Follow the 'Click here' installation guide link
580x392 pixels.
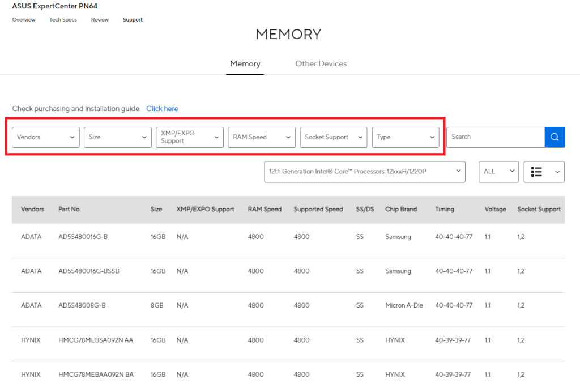[x=162, y=109]
